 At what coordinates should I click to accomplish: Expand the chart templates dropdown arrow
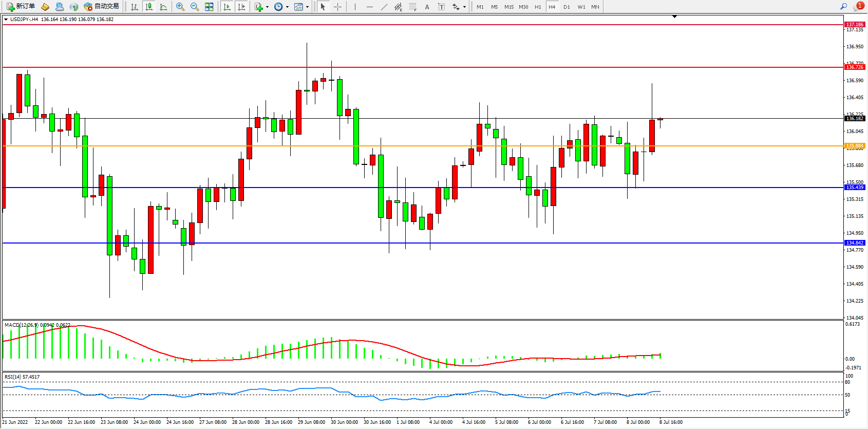coord(307,7)
